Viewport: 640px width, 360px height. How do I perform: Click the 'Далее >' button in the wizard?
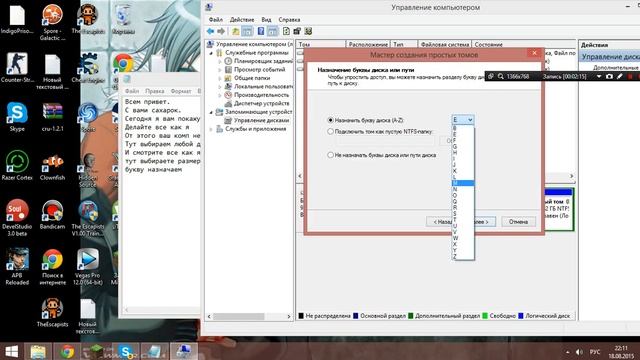485,222
